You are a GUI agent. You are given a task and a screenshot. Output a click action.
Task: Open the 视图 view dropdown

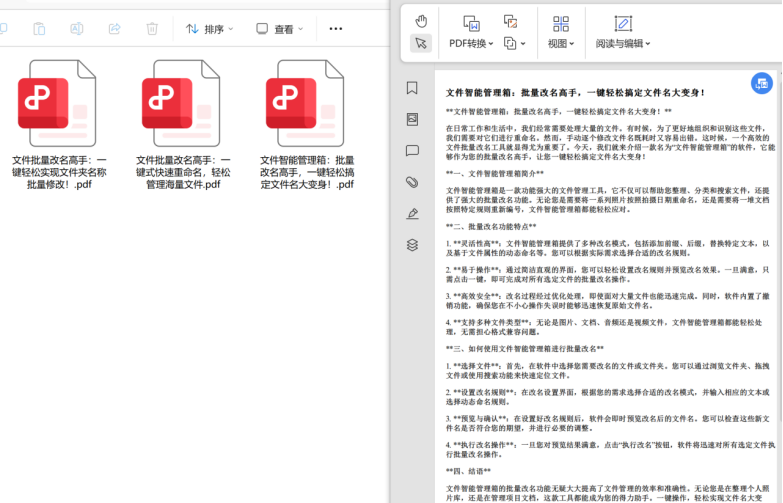pyautogui.click(x=561, y=44)
